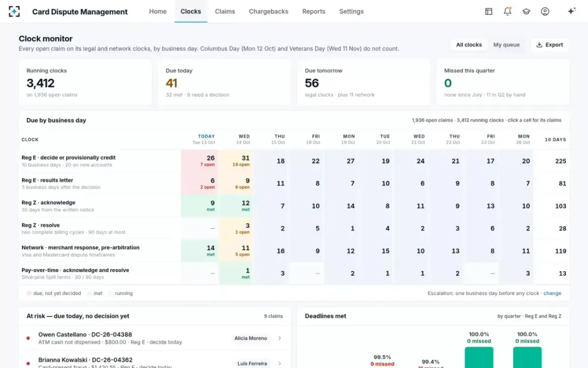Click the 10 DAYS column header

pos(555,139)
